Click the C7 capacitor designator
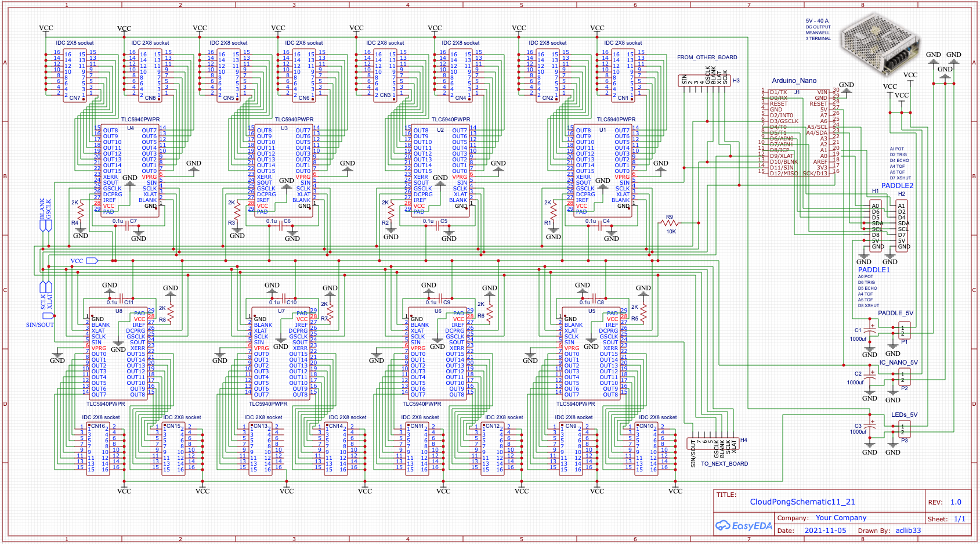Image resolution: width=980 pixels, height=544 pixels. pos(133,221)
